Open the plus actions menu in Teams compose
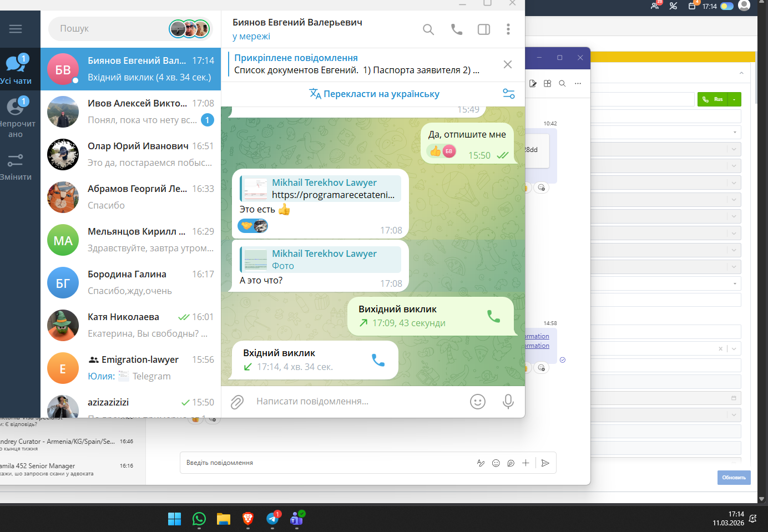 click(526, 463)
